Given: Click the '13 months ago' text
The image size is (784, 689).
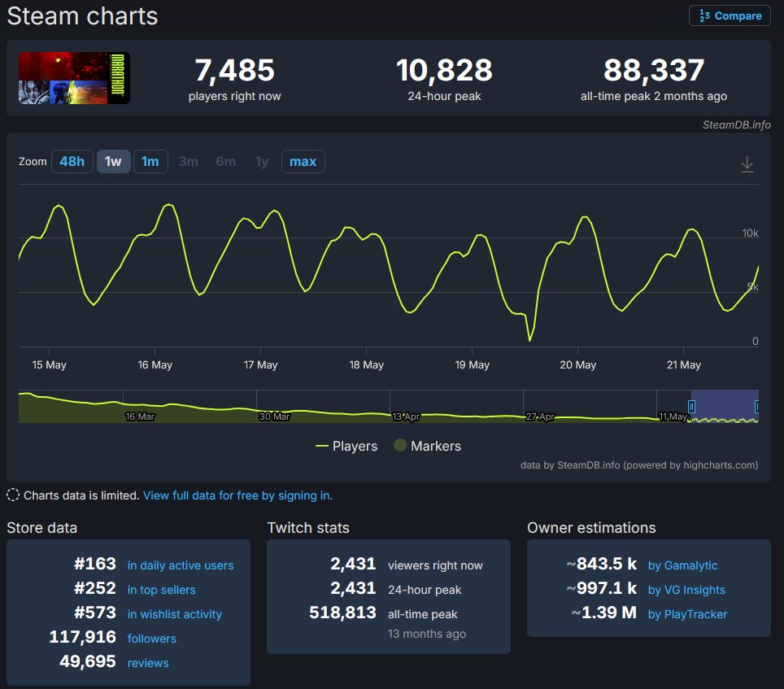Looking at the screenshot, I should point(427,634).
